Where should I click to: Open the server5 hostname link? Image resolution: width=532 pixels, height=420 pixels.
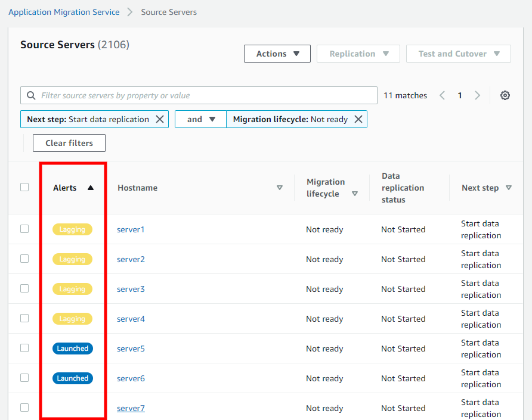point(131,349)
